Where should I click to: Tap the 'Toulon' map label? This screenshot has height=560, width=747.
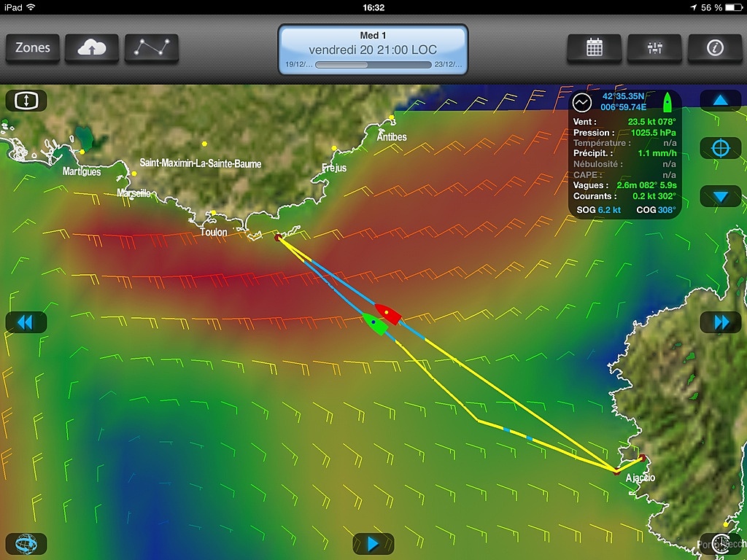(x=214, y=232)
